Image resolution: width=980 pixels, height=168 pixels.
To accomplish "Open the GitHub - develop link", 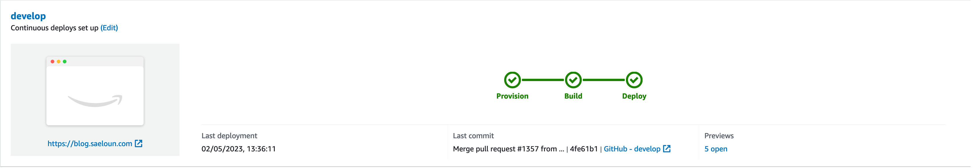I will pos(632,149).
